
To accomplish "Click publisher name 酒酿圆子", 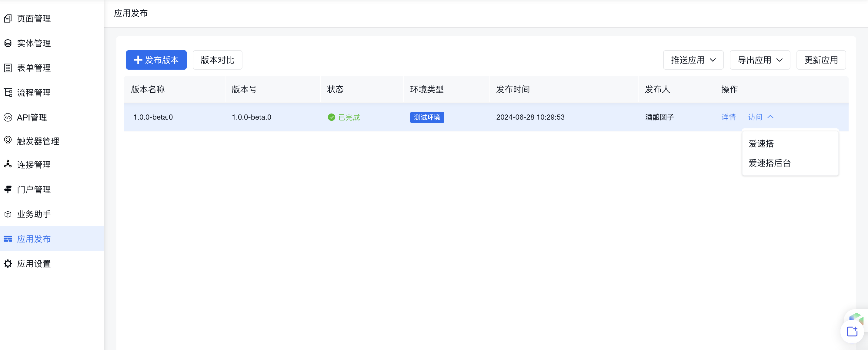I will [x=659, y=117].
